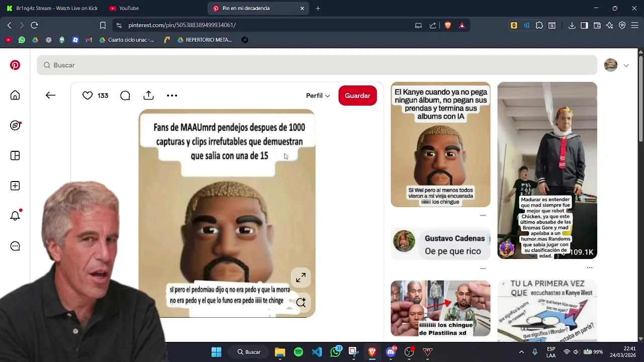Image resolution: width=644 pixels, height=362 pixels.
Task: Open the boards icon in Pinterest sidebar
Action: (15, 156)
